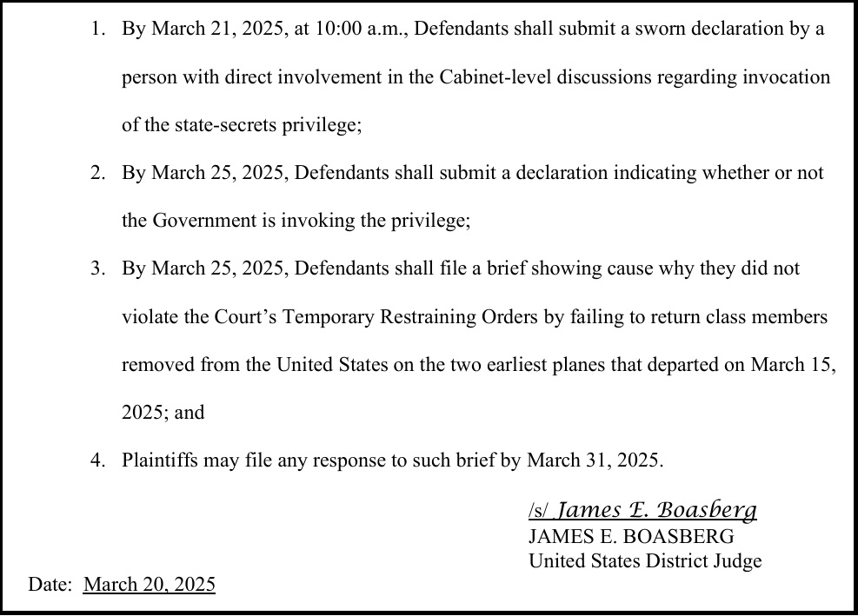This screenshot has width=858, height=616.
Task: Click the capitalized name JAMES E. BOASBERG
Action: click(631, 537)
